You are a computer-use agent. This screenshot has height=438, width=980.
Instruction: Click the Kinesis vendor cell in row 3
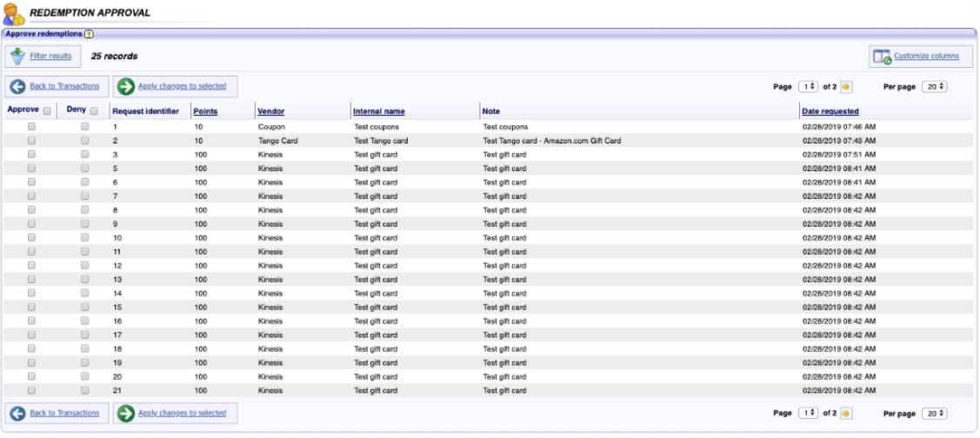pos(270,155)
